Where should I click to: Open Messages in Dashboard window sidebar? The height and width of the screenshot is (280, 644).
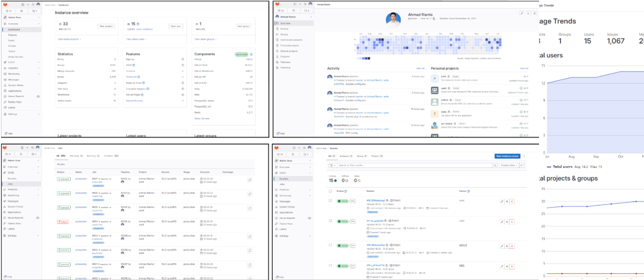[13, 79]
